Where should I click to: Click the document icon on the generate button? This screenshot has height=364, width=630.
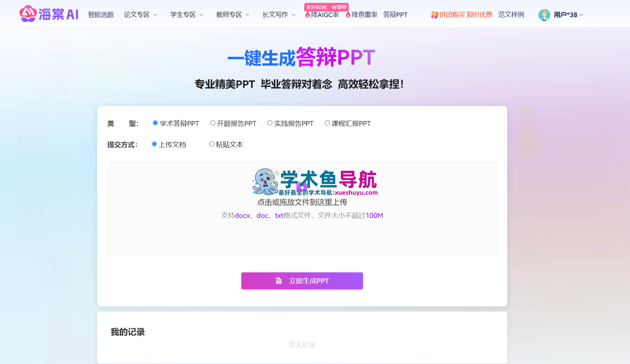click(x=279, y=281)
